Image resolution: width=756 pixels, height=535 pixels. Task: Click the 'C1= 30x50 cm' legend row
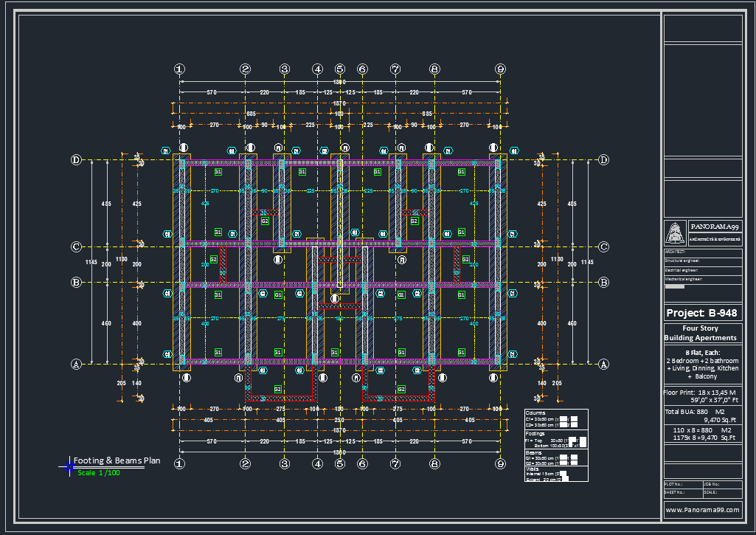(552, 419)
